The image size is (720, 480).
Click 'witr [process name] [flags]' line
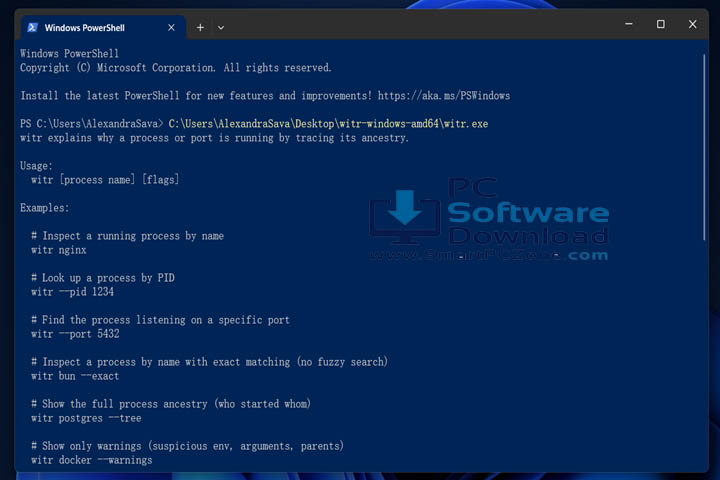[x=105, y=180]
